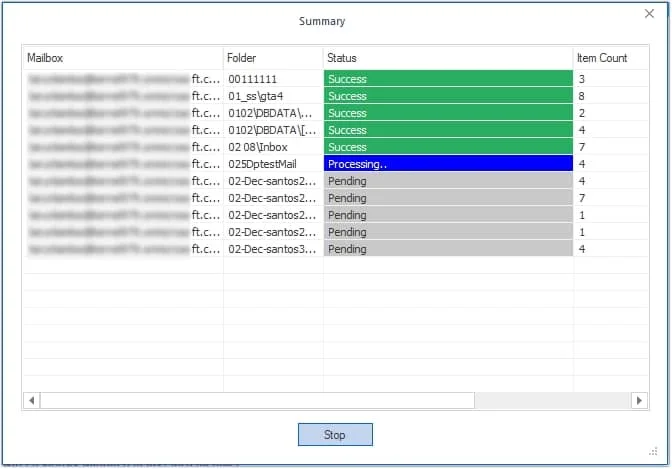Close the Summary dialog with the X

click(649, 14)
